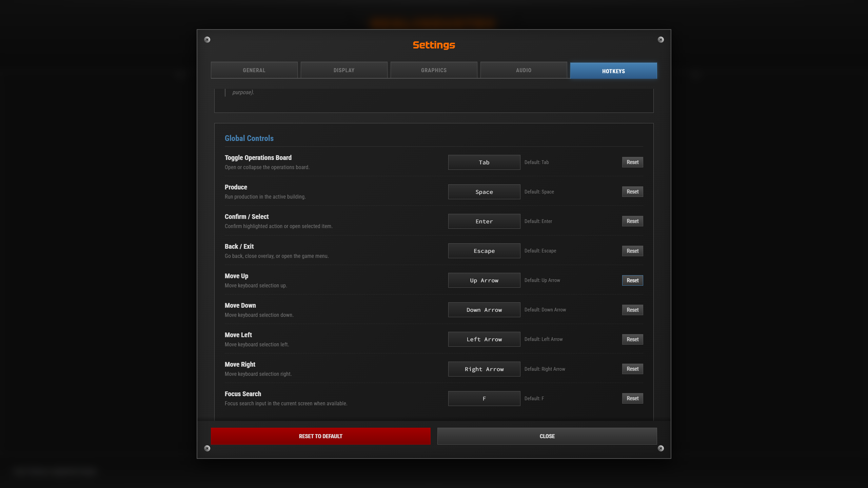Rebind Move Left Left Arrow key

coord(484,339)
